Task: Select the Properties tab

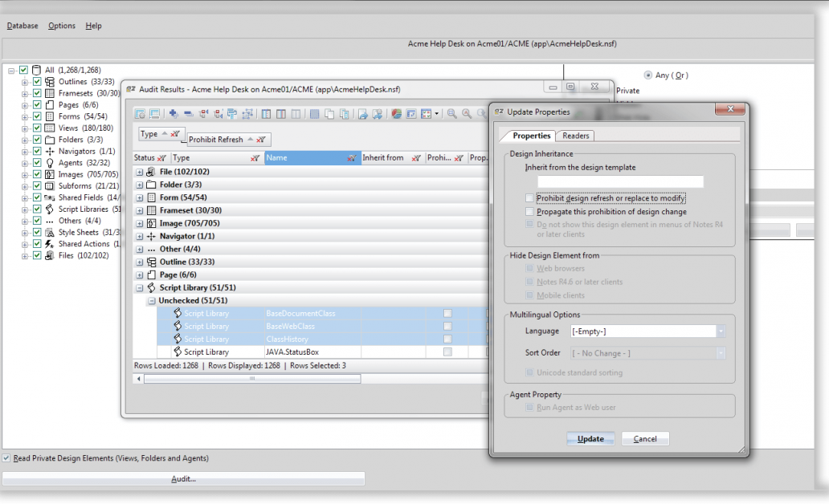Action: [x=531, y=136]
